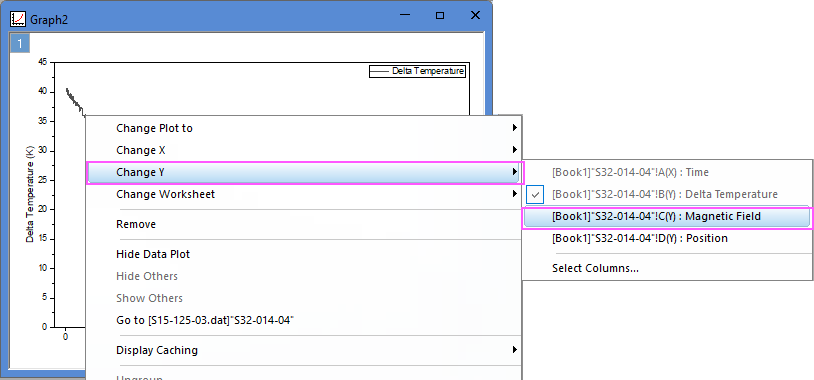Open the Display Caching submenu

[x=304, y=350]
